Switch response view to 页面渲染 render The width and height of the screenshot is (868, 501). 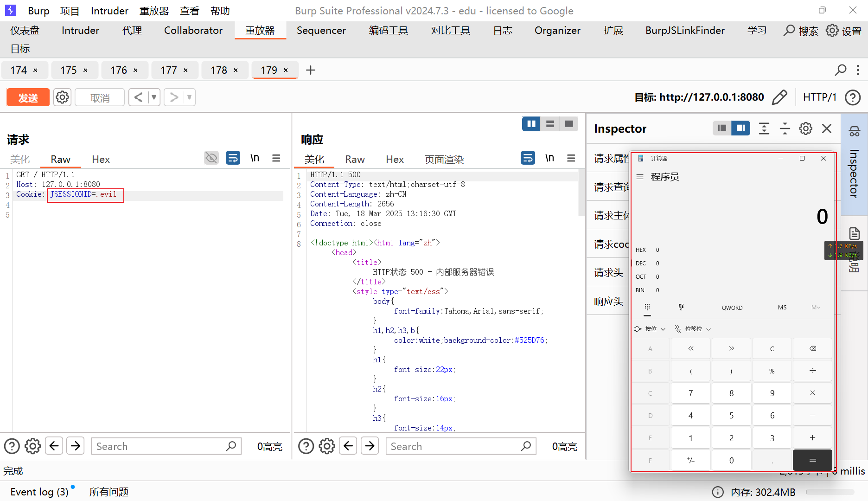[444, 160]
